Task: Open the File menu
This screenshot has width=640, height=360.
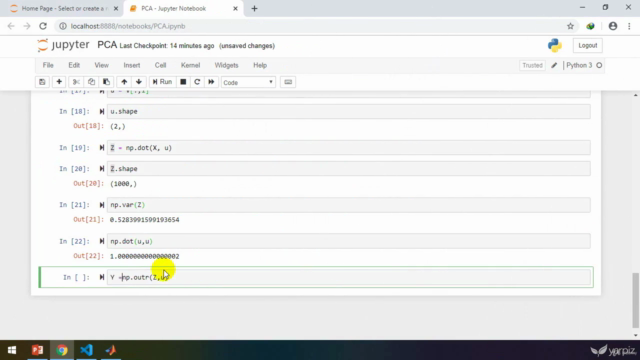Action: pos(48,65)
